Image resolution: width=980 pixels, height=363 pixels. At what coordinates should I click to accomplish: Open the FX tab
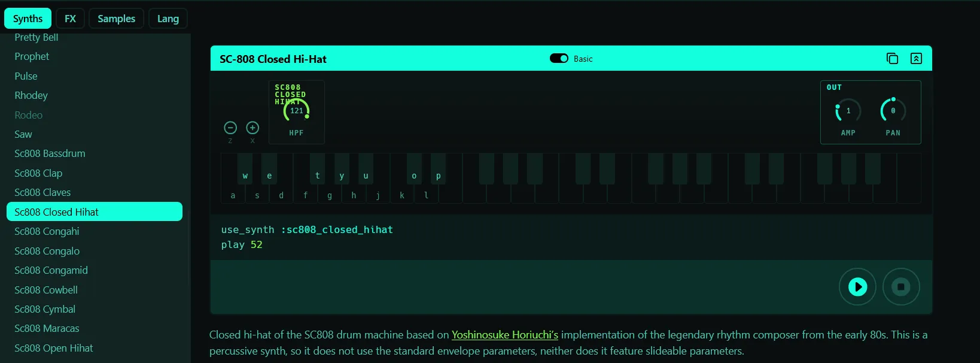coord(71,19)
